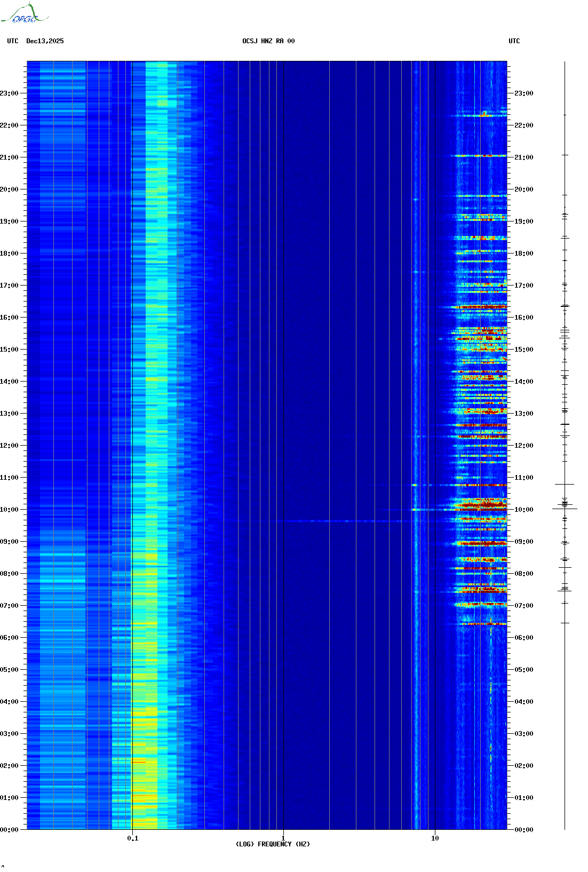Click the largest seismogram spike near 10:00

(x=565, y=509)
